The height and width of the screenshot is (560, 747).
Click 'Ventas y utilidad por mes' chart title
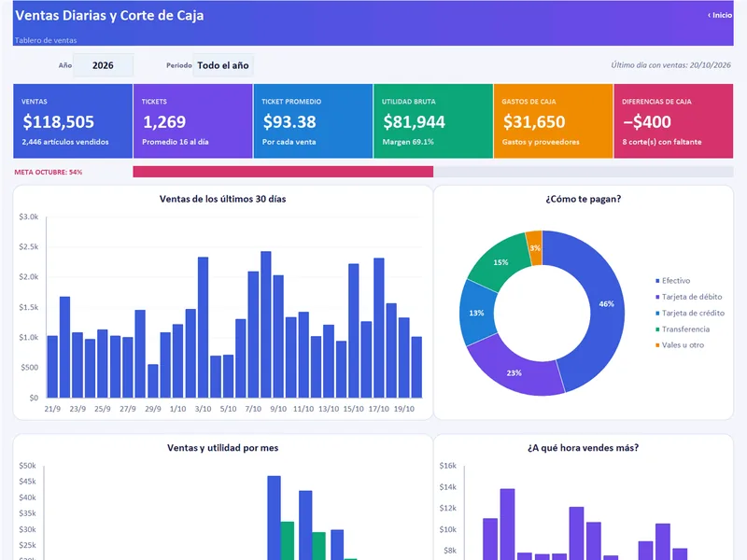(x=222, y=448)
